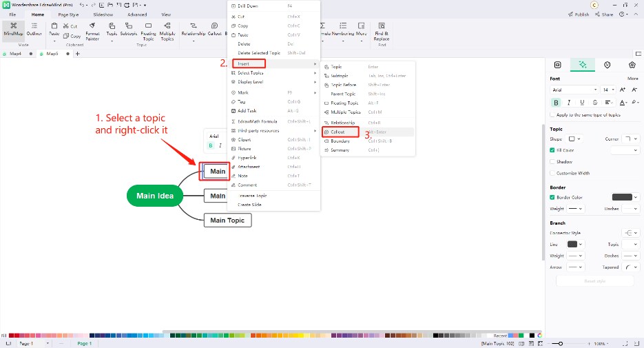Open Find & Replace
Screen dimensions: 644x348
(382, 32)
